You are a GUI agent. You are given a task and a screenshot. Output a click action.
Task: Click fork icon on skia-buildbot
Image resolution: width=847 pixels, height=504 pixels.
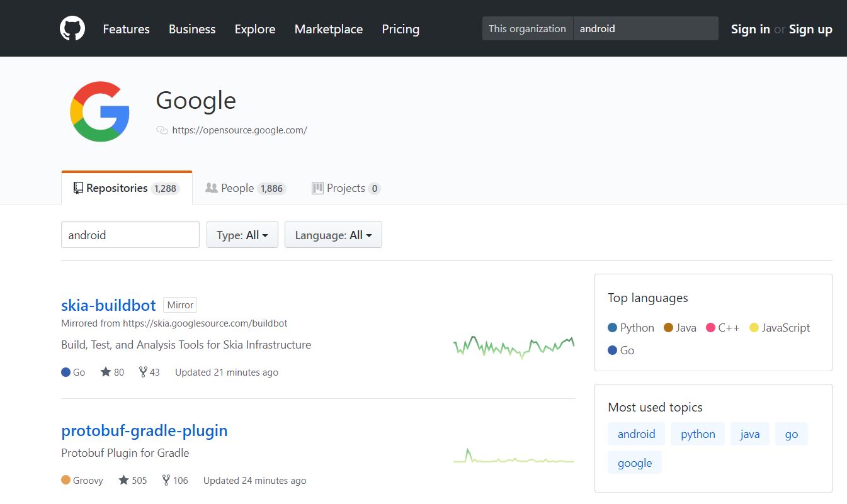coord(143,372)
